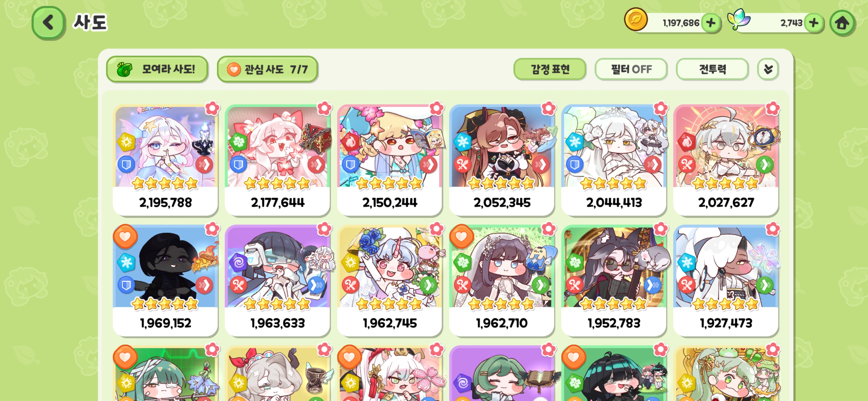Add more gold coins with plus

[711, 23]
